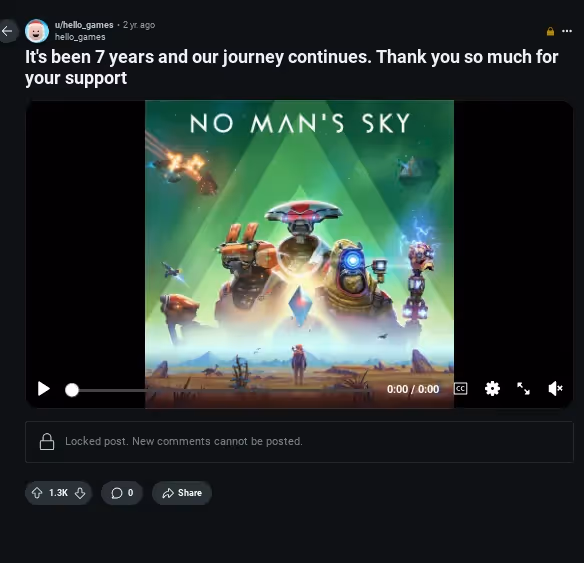Open the hello_games subreddit link below username
This screenshot has width=584, height=563.
point(80,37)
